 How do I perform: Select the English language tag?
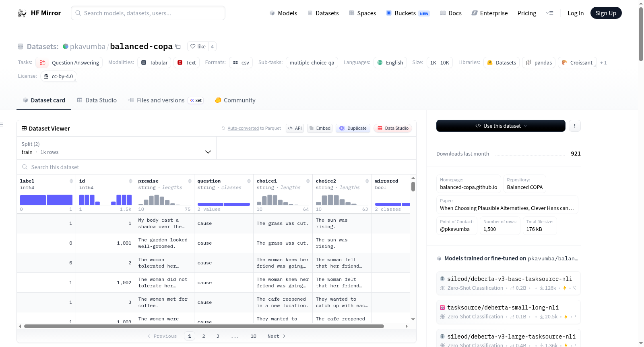coord(390,62)
